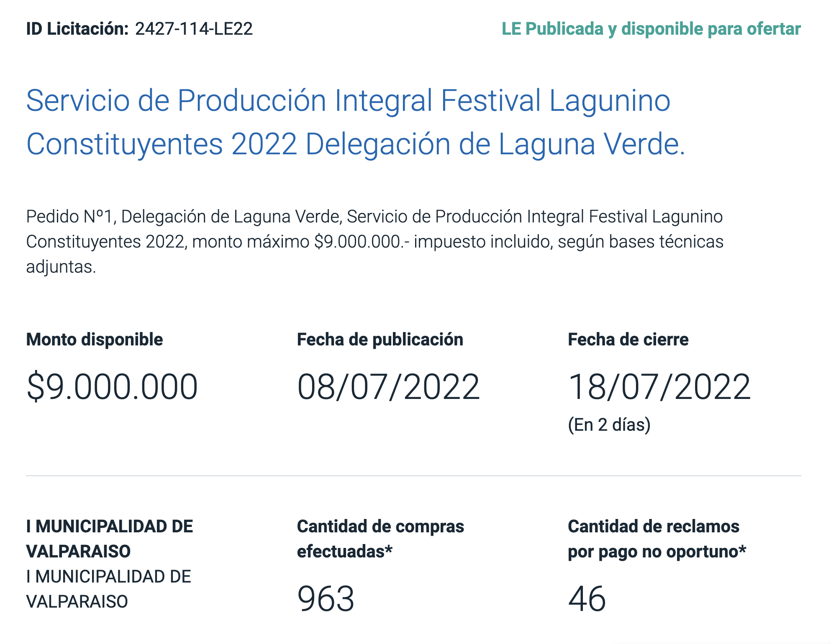
Task: Click the Cantidad de compras efectuadas heading
Action: pyautogui.click(x=380, y=539)
